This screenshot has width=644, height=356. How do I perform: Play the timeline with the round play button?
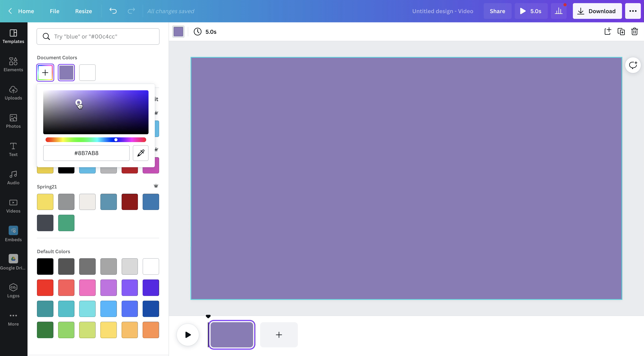[188, 335]
